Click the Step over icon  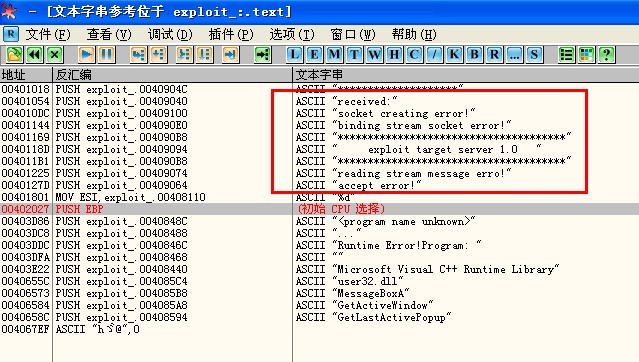[x=159, y=54]
